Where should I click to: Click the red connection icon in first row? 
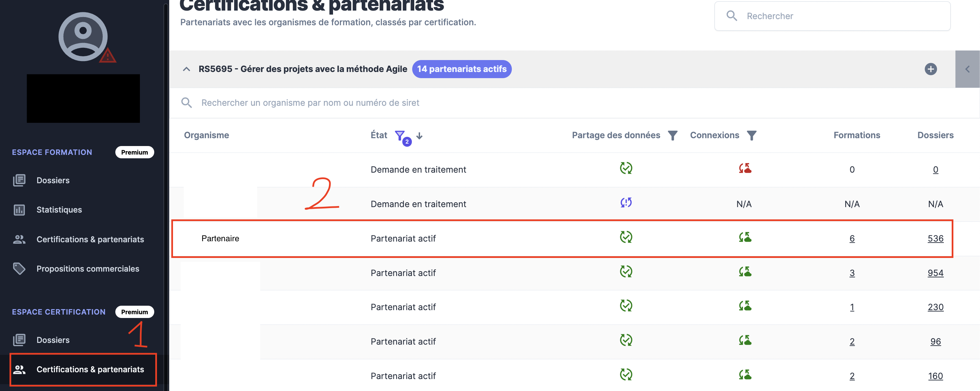tap(745, 168)
